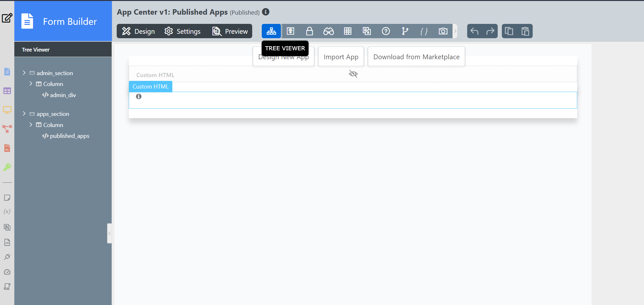Open the purple datalist table sidebar icon
644x305 pixels.
[x=7, y=91]
